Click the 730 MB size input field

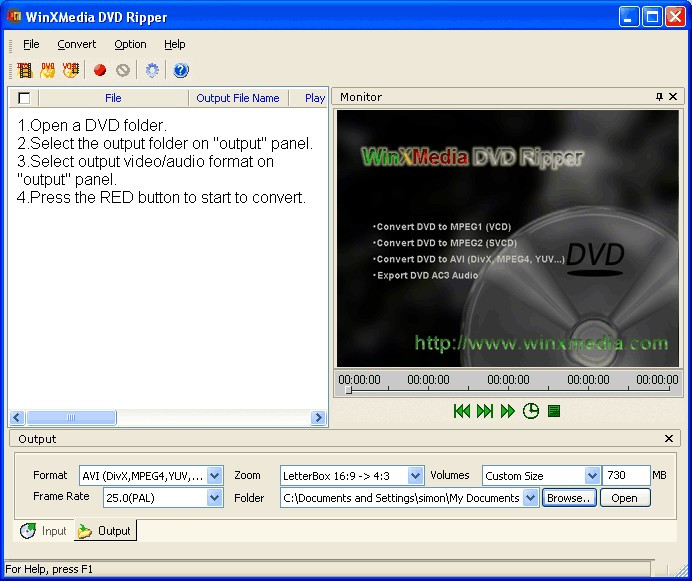[x=626, y=475]
